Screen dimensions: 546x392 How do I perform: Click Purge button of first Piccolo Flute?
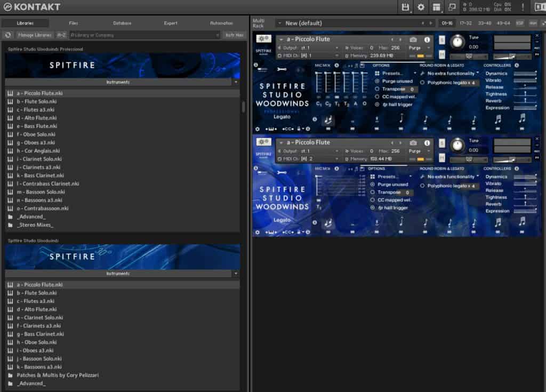(x=414, y=48)
